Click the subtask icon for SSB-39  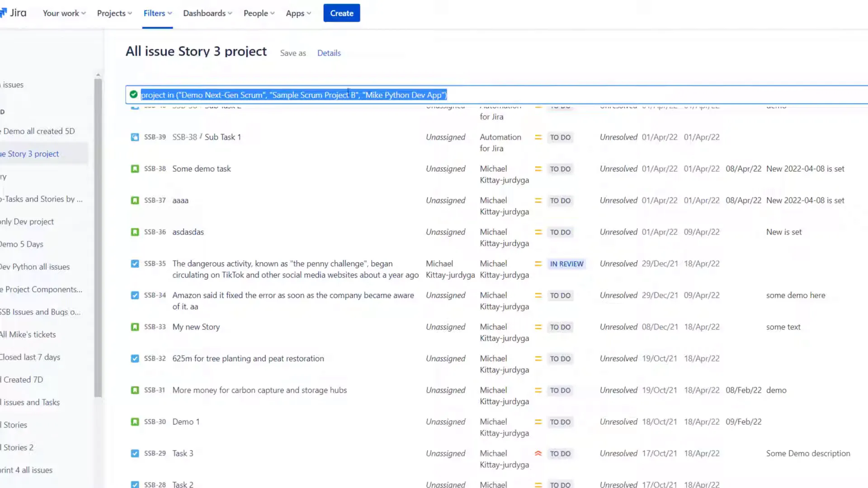135,137
